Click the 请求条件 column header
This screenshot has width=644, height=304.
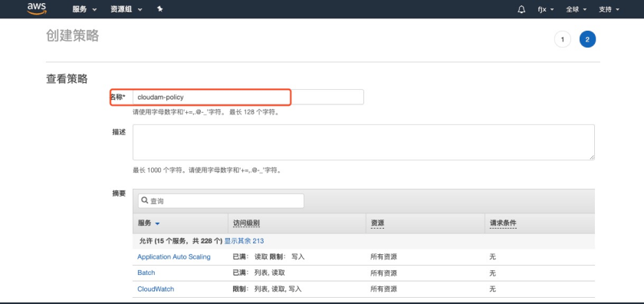pyautogui.click(x=503, y=223)
